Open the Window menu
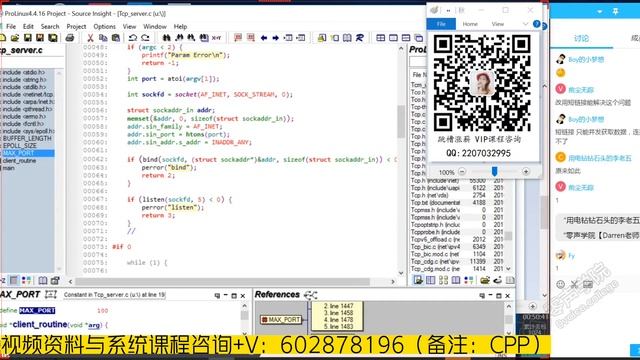The width and height of the screenshot is (640, 360). [x=155, y=27]
